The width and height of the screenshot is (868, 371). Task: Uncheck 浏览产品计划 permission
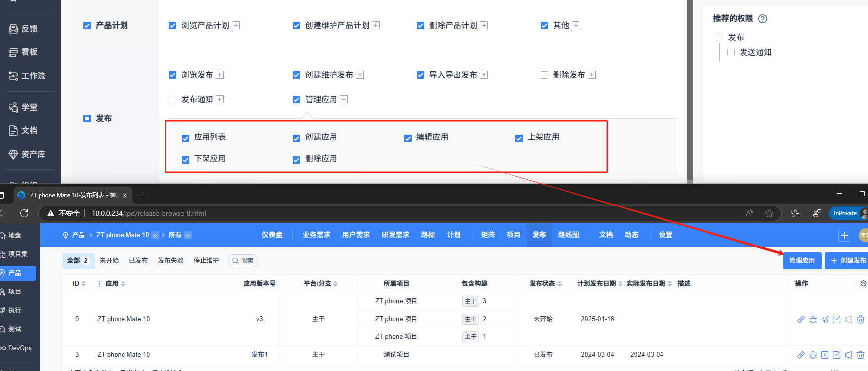(173, 25)
